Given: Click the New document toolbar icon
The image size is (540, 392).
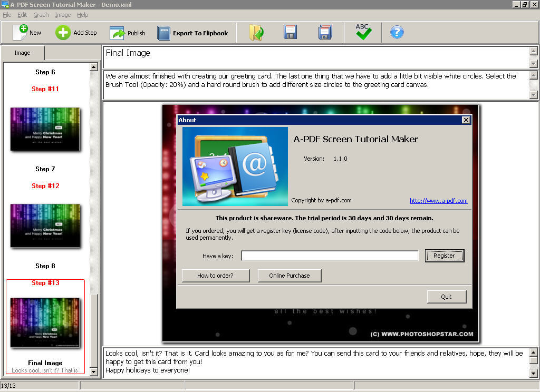Looking at the screenshot, I should pos(20,32).
